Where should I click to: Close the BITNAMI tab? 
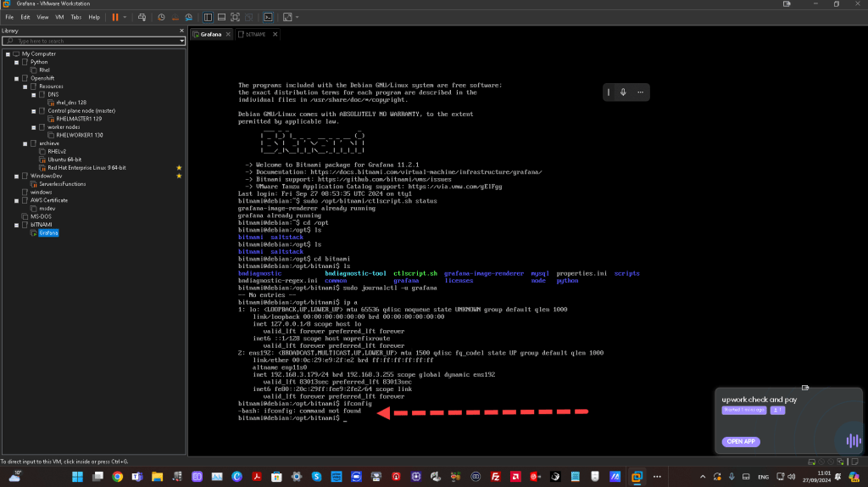(275, 34)
